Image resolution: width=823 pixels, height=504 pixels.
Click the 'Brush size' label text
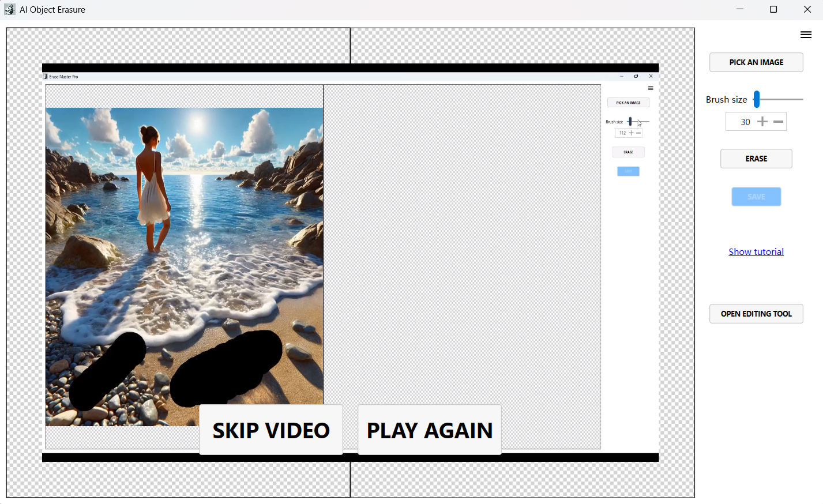(726, 99)
